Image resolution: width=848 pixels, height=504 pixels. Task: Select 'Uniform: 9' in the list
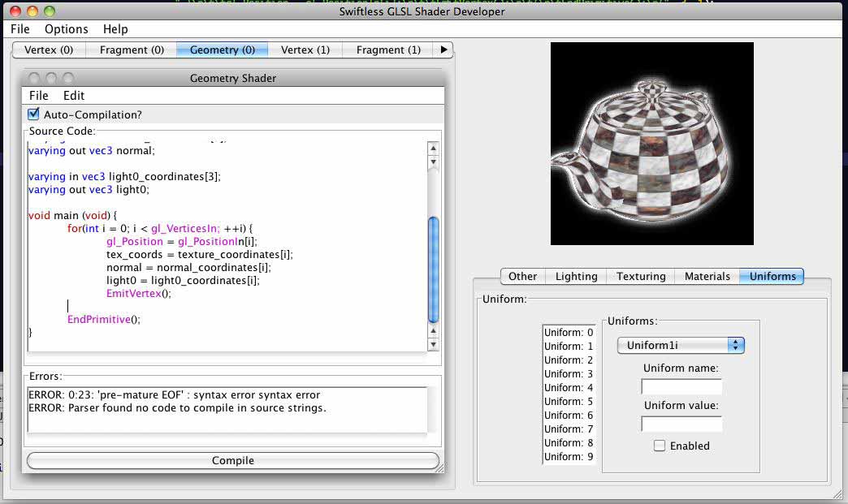pos(569,456)
